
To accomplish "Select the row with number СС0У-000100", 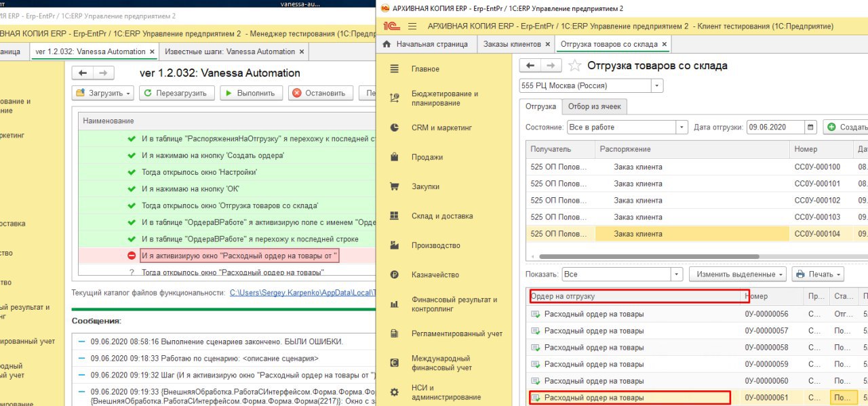I will tap(696, 167).
